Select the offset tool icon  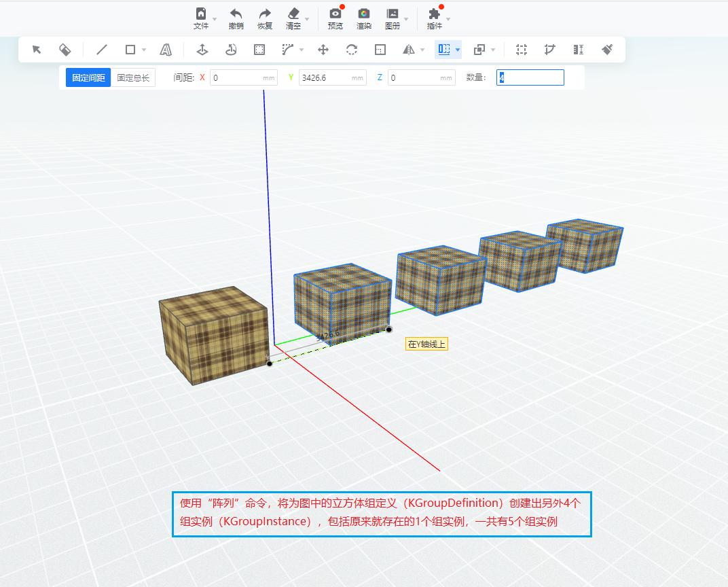pos(259,49)
